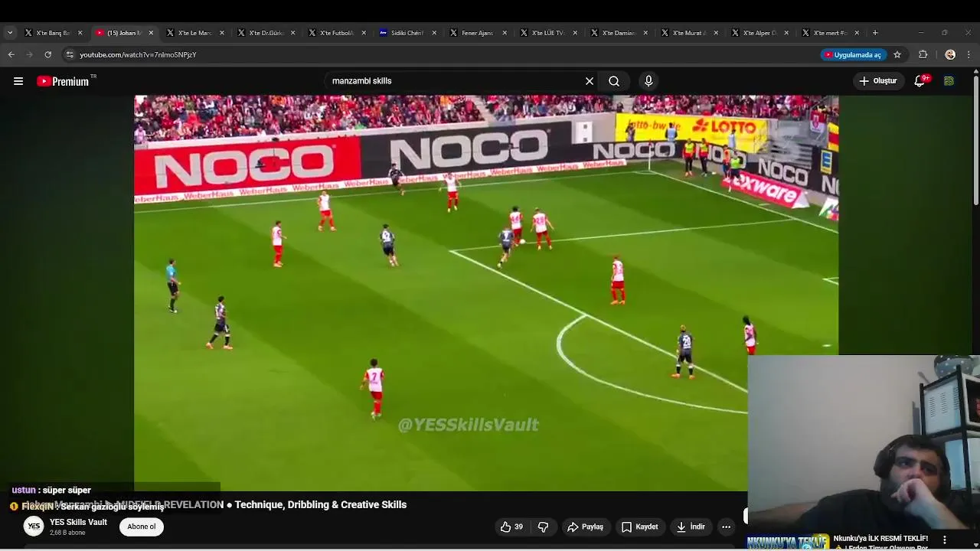980x551 pixels.
Task: Open overlay notification three-dot options
Action: (x=944, y=540)
